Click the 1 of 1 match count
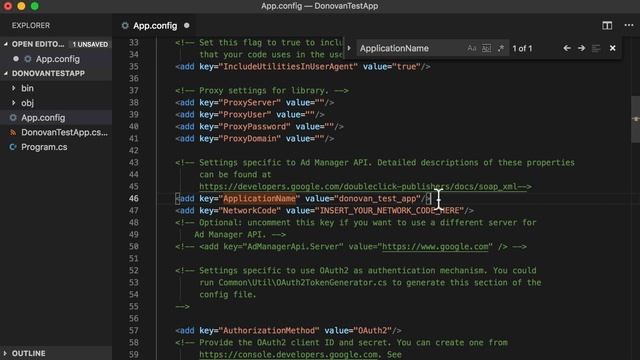Image resolution: width=640 pixels, height=360 pixels. pos(522,48)
